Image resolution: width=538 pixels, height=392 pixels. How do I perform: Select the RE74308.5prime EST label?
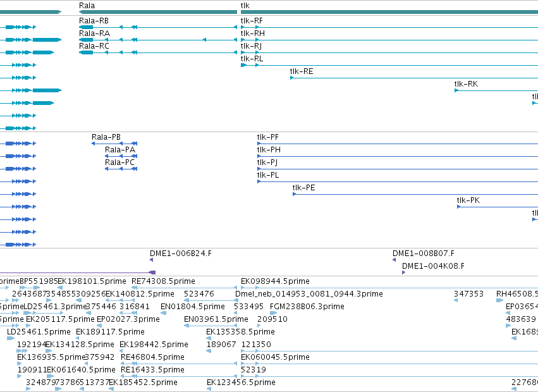pyautogui.click(x=163, y=281)
